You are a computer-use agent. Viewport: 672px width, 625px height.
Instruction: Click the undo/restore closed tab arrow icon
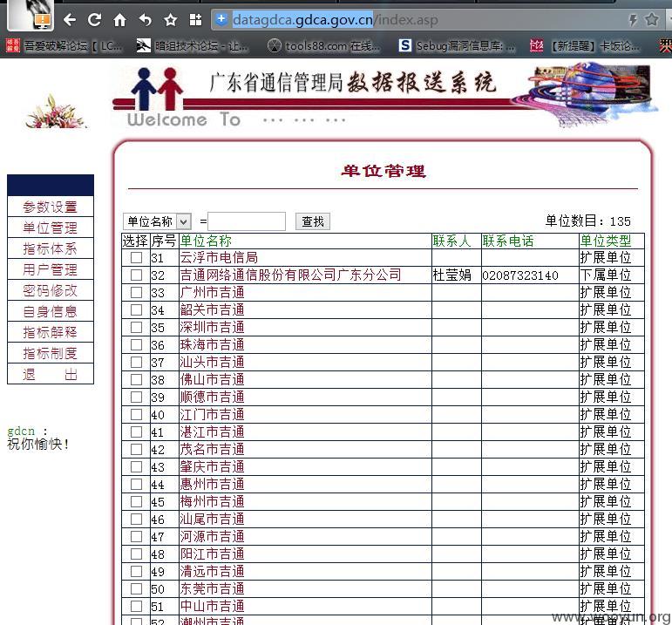tap(146, 20)
